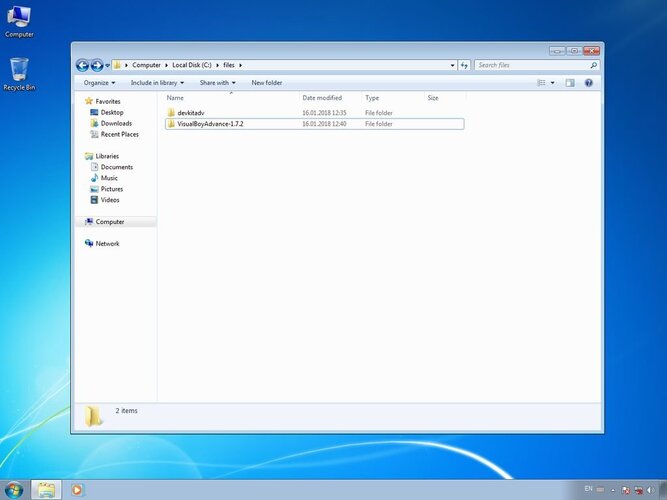The height and width of the screenshot is (500, 667).
Task: Click date 16.01.2018 12:40
Action: (x=324, y=124)
